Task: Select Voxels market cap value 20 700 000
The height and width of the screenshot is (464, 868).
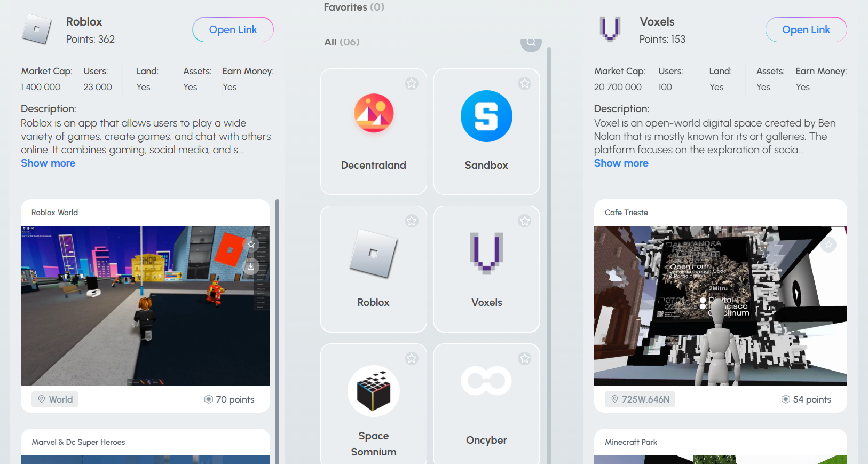Action: point(618,87)
